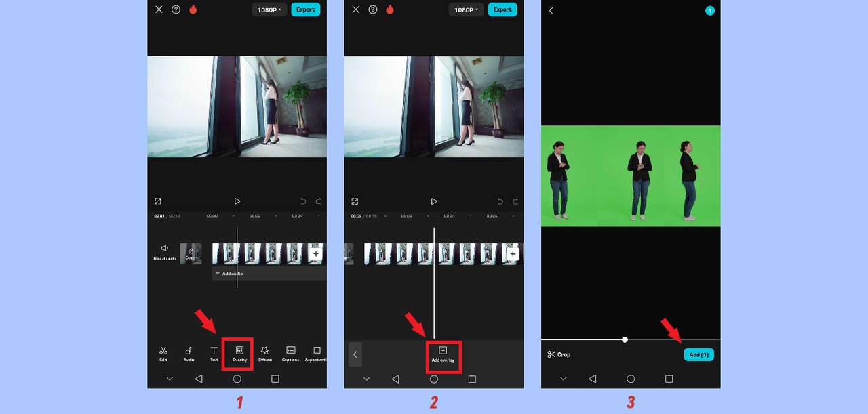Play the preview in second phone screen
This screenshot has height=414, width=868.
point(434,201)
